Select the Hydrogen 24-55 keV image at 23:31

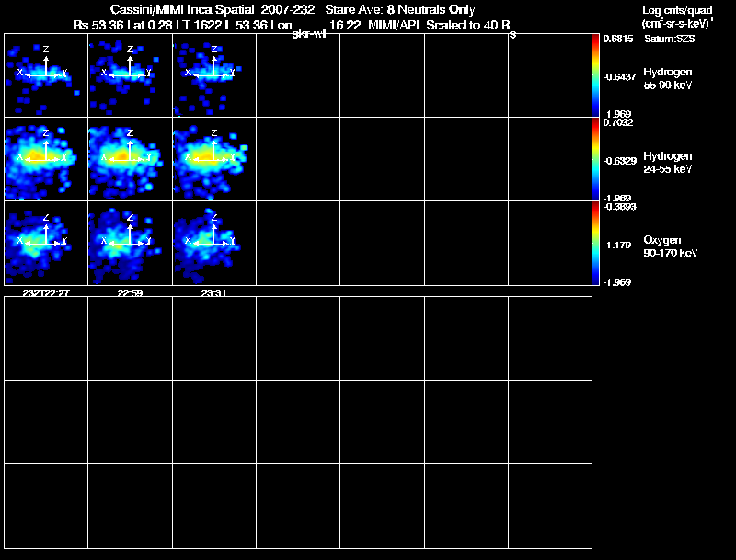click(214, 159)
